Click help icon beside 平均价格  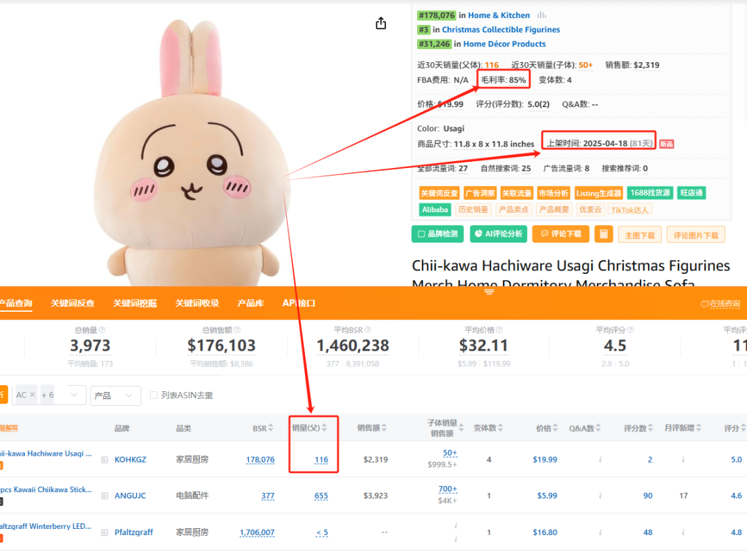pos(499,330)
